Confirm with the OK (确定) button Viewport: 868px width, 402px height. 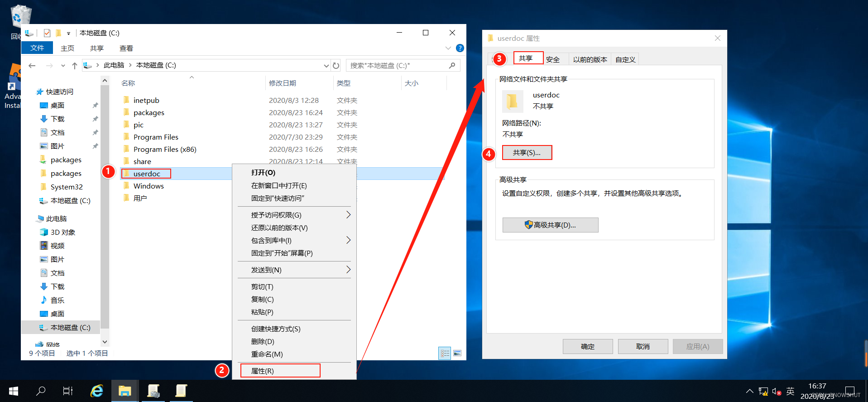click(x=588, y=346)
